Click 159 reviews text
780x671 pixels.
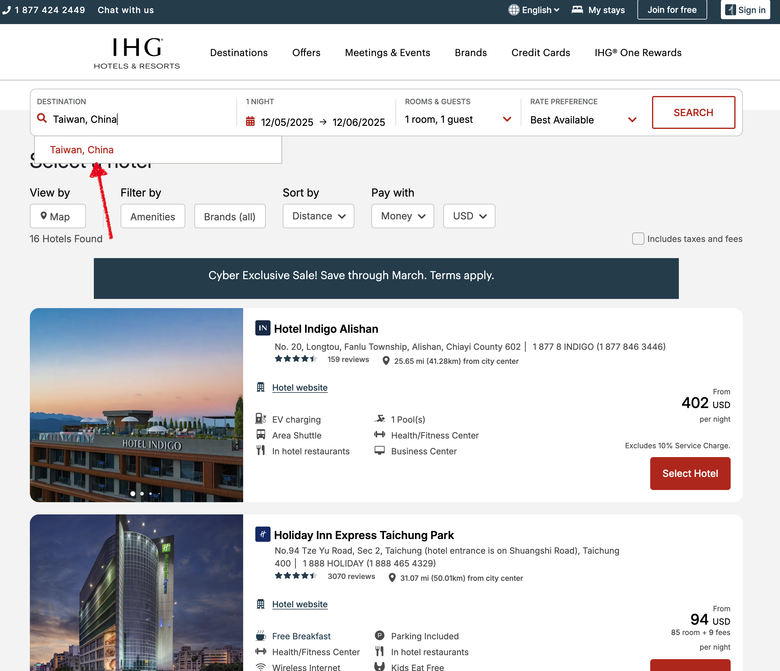point(348,360)
